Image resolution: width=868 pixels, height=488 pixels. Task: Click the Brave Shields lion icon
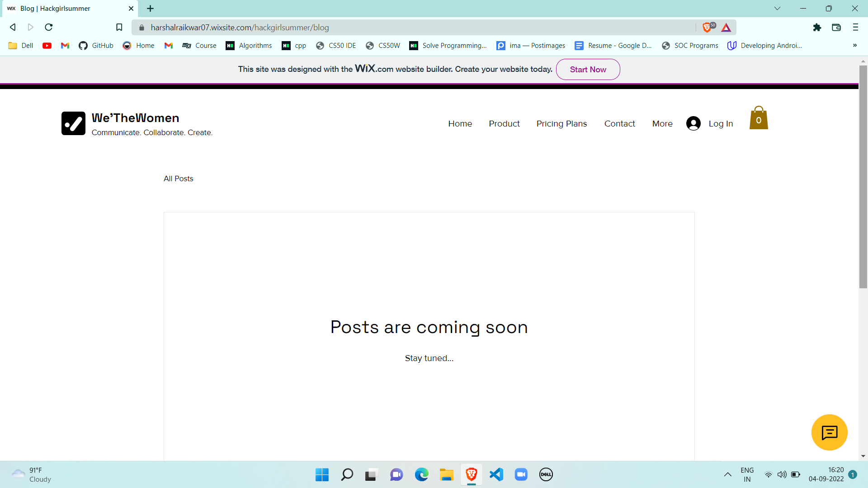point(707,28)
